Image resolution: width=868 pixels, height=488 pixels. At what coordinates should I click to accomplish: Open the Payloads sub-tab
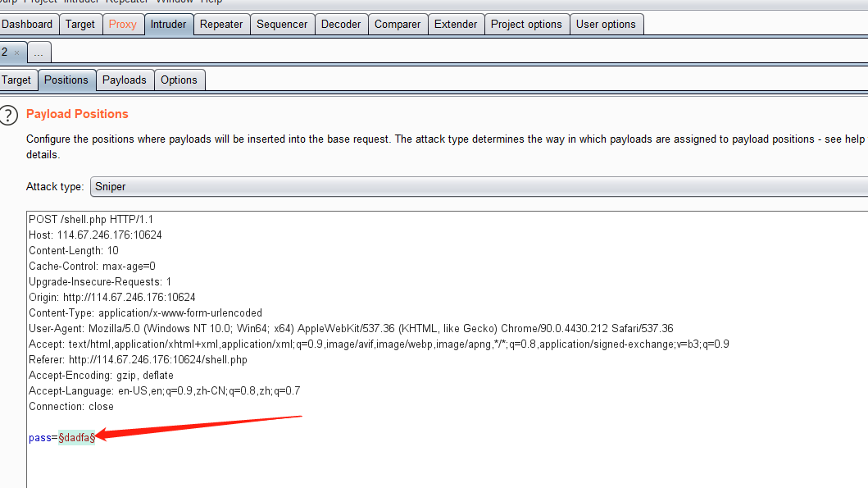pyautogui.click(x=125, y=80)
